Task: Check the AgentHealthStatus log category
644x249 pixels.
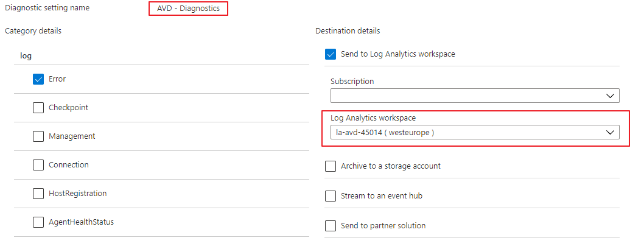Action: coord(38,222)
